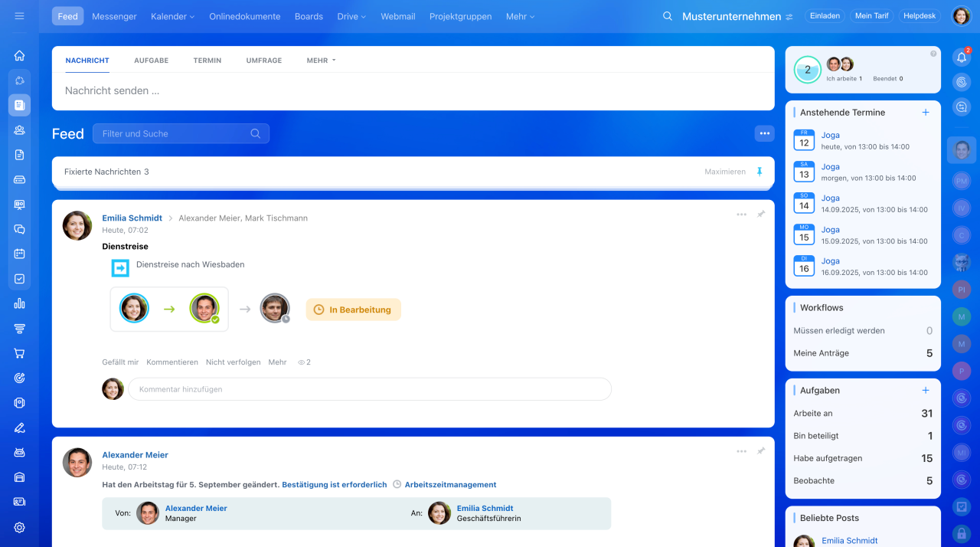
Task: Open the notifications bell icon
Action: 962,57
